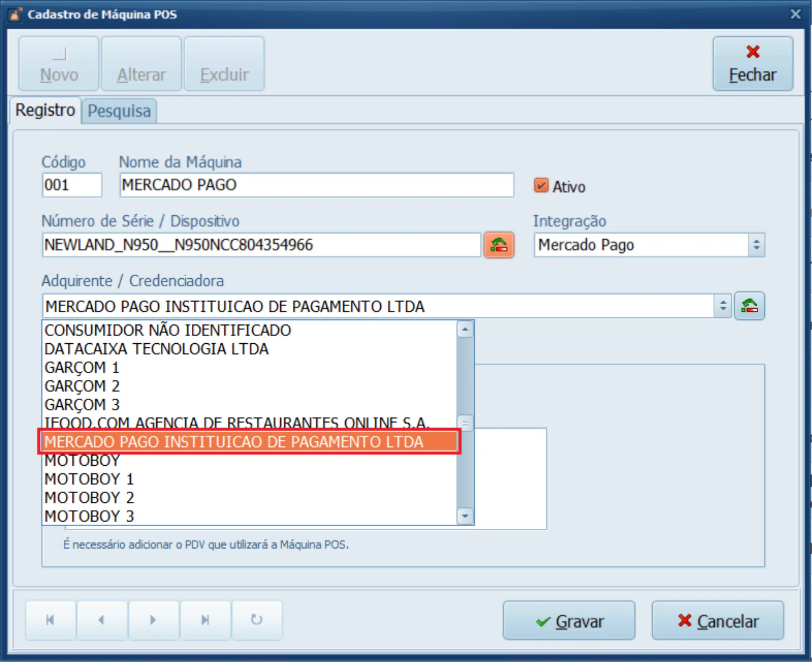Switch to the Pesquisa tab
Screen dimensions: 812x662
tap(119, 111)
